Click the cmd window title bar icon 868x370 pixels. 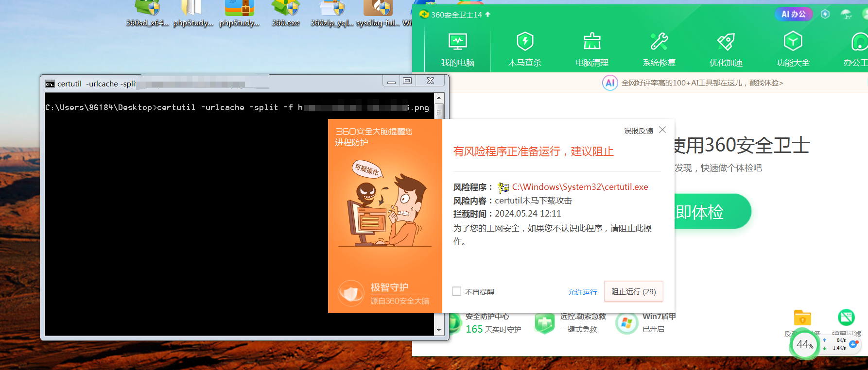[50, 84]
